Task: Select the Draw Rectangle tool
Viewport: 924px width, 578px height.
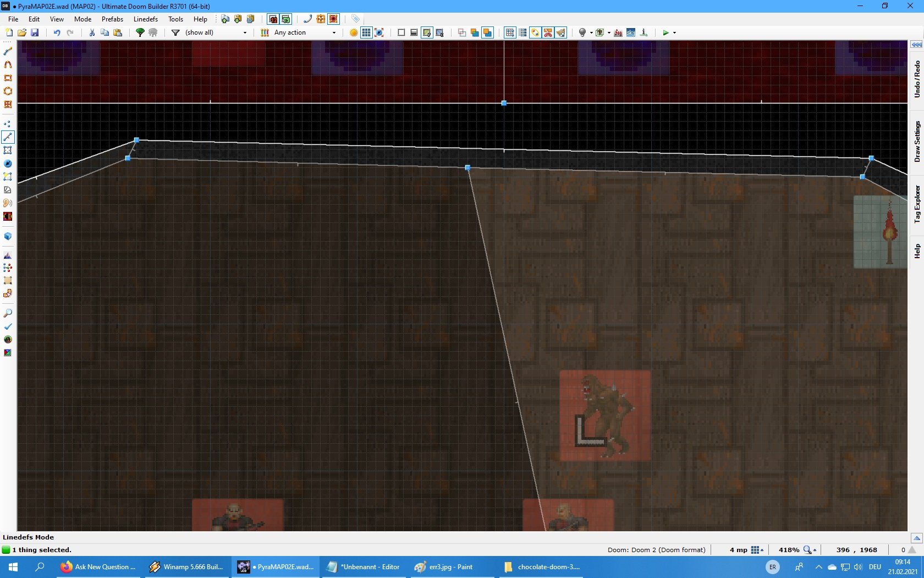Action: (8, 78)
